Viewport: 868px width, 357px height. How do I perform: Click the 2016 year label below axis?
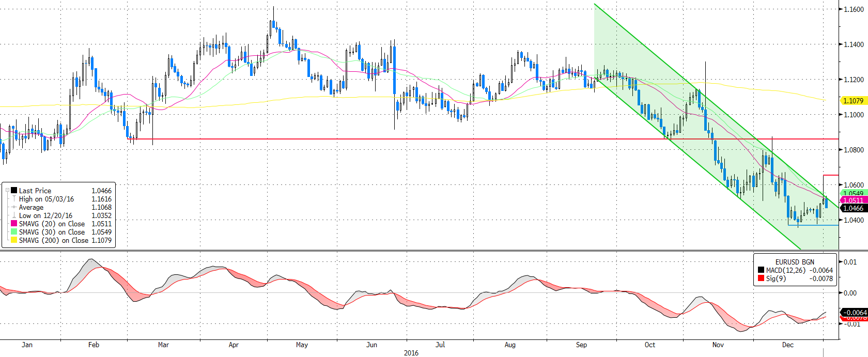[411, 353]
